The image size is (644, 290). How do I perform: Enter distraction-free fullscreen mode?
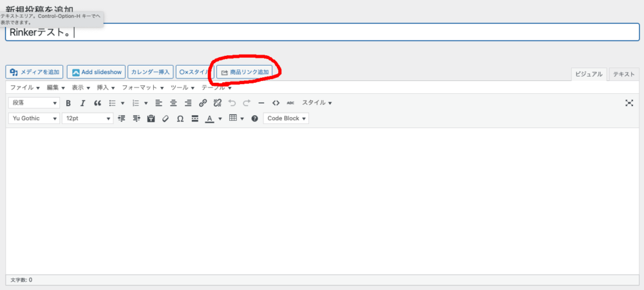(629, 103)
